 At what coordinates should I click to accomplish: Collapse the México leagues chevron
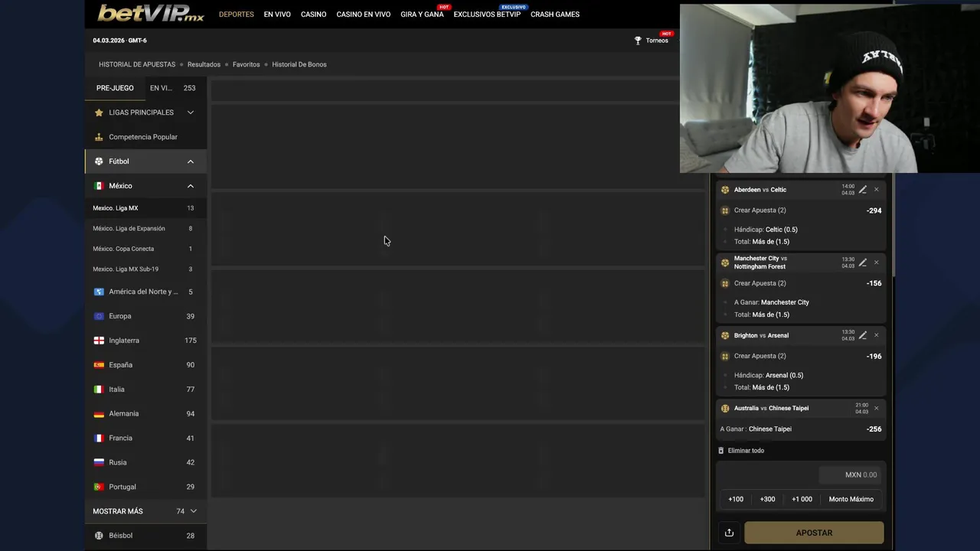pyautogui.click(x=191, y=186)
